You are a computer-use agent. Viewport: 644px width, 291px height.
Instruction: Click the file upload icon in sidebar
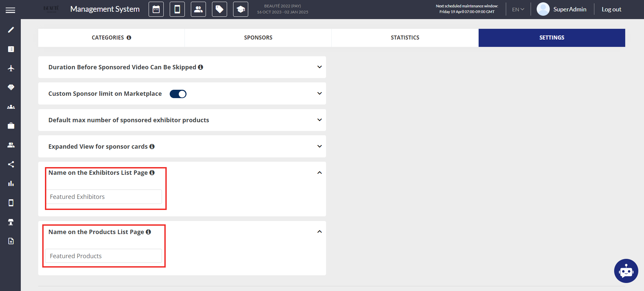[11, 241]
